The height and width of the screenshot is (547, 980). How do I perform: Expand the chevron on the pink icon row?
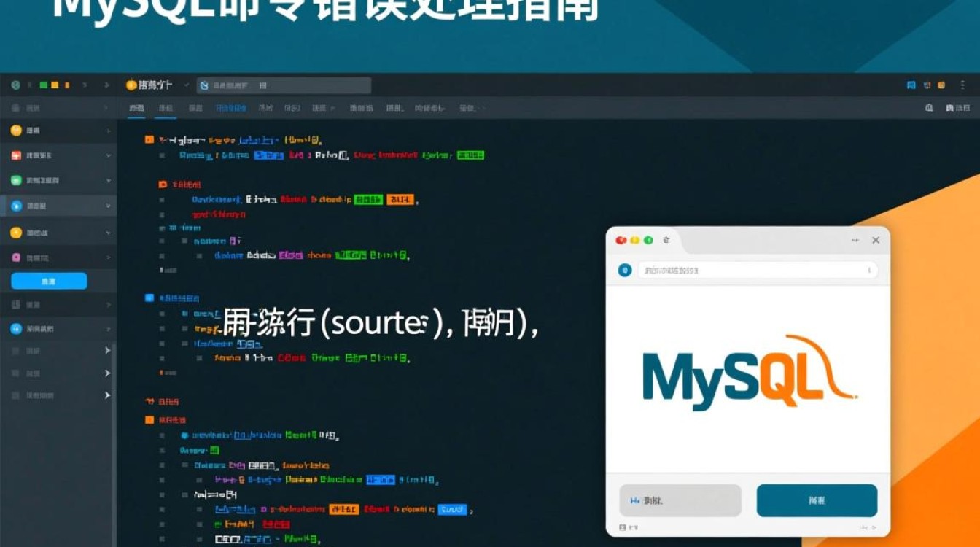(x=108, y=257)
